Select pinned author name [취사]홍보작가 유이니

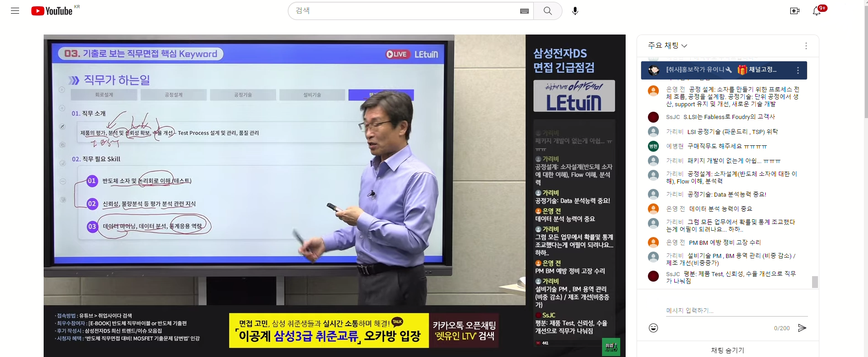pyautogui.click(x=695, y=69)
